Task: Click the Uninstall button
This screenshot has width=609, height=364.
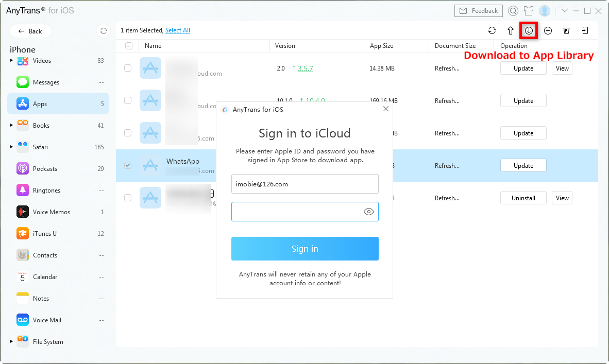Action: click(523, 198)
